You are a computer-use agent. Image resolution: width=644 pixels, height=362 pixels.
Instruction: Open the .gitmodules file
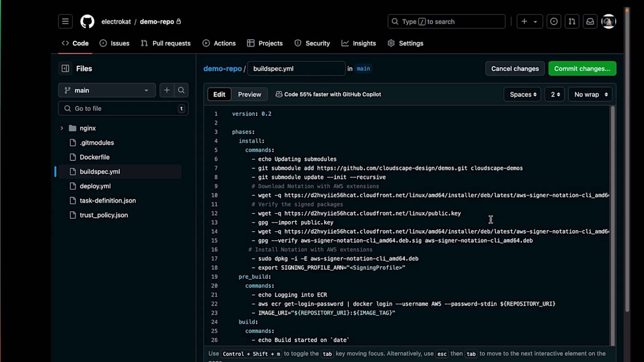97,143
